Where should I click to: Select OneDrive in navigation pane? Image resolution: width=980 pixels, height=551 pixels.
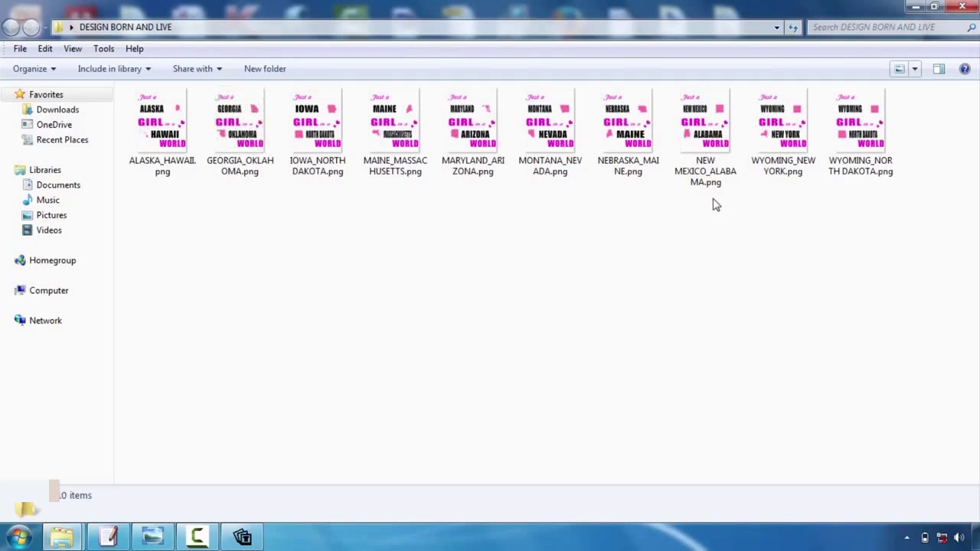[x=54, y=125]
